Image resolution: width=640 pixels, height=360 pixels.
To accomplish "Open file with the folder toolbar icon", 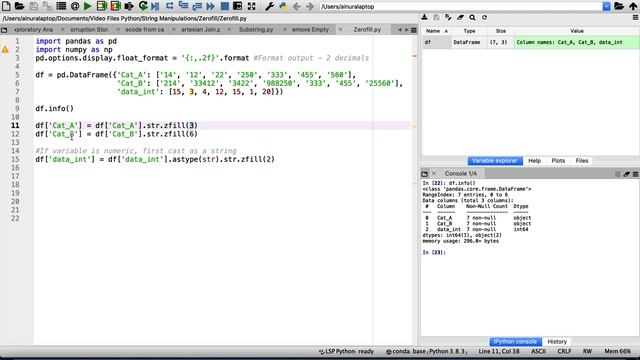I will coord(20,6).
